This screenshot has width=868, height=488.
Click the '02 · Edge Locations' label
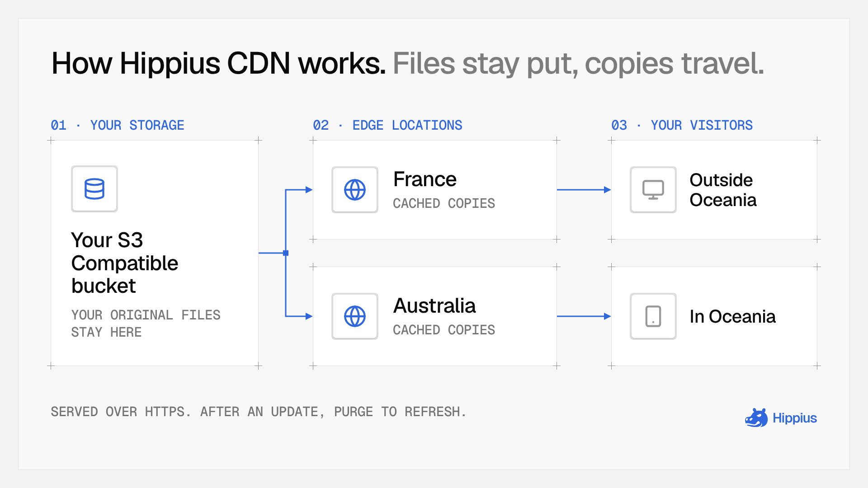pos(387,125)
